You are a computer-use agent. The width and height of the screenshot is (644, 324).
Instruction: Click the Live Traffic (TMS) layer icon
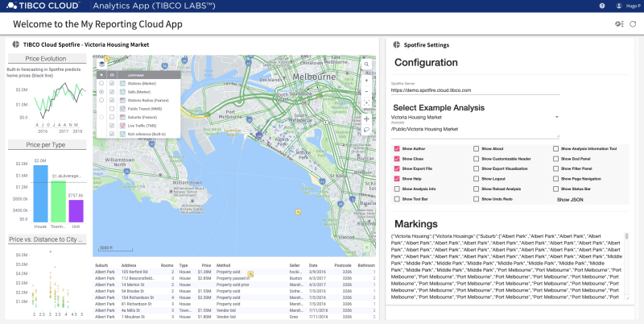pyautogui.click(x=122, y=126)
